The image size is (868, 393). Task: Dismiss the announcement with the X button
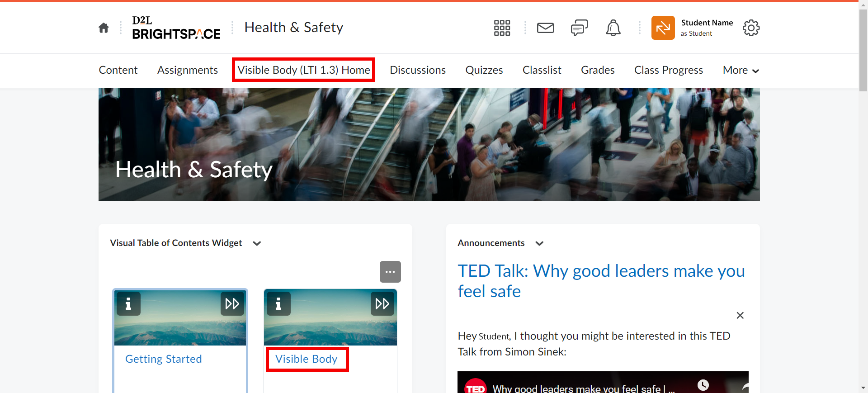click(740, 315)
